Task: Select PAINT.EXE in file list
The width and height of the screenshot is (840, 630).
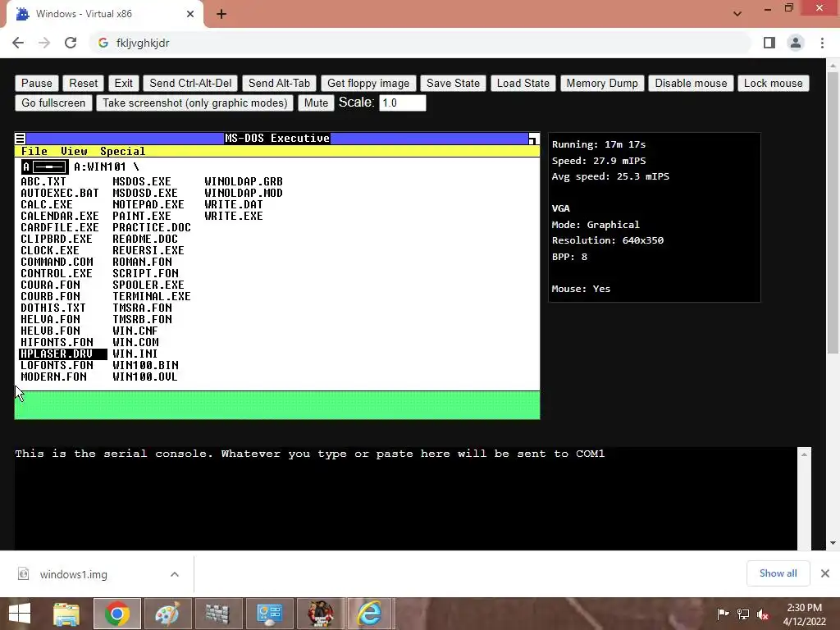Action: click(x=142, y=217)
